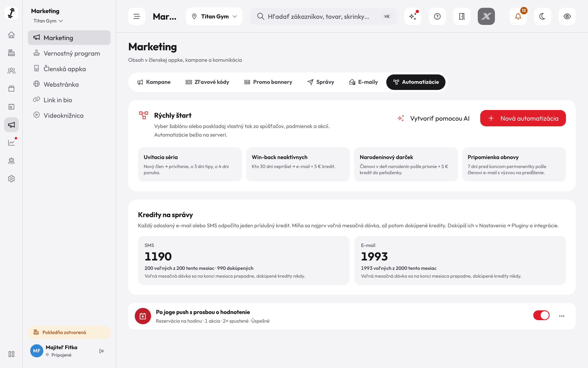
Task: Open Vernostný program in sidebar
Action: pos(69,53)
